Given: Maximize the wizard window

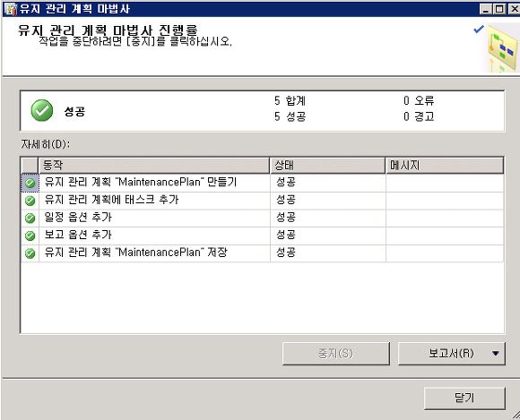Looking at the screenshot, I should [499, 9].
